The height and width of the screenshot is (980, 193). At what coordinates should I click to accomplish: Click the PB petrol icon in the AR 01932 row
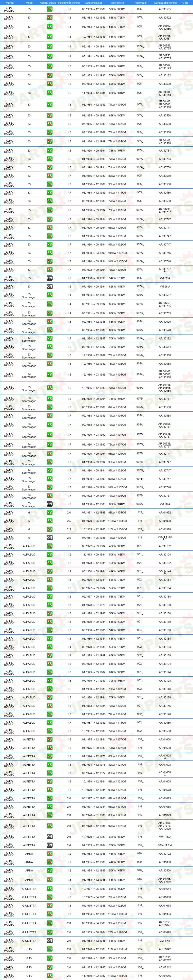point(49,512)
